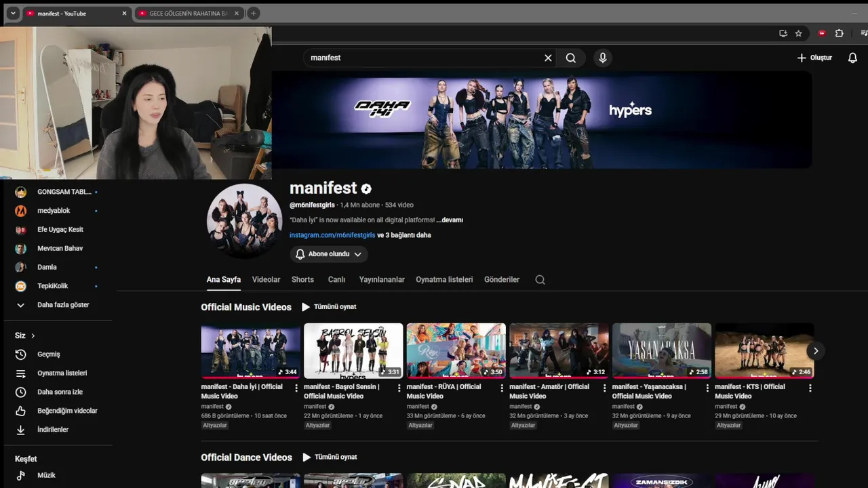Open the three-dot menu for Yaşanacaksa video

(707, 388)
